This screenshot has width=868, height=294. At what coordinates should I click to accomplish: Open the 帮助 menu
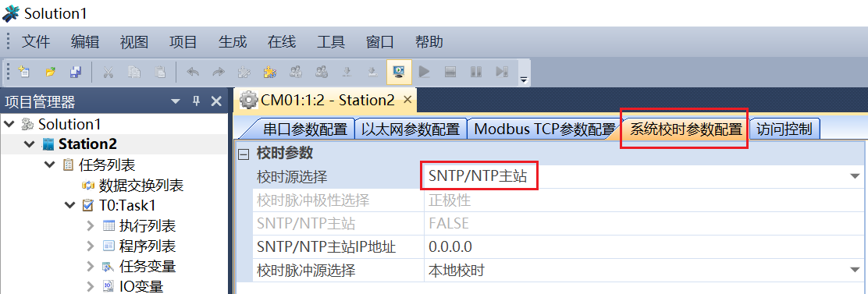(429, 41)
